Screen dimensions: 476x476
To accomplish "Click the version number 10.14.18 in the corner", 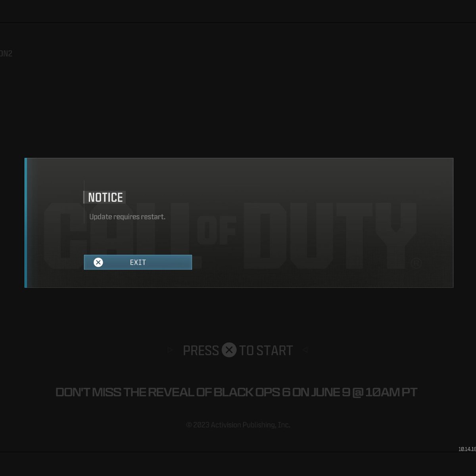I will coord(467,449).
